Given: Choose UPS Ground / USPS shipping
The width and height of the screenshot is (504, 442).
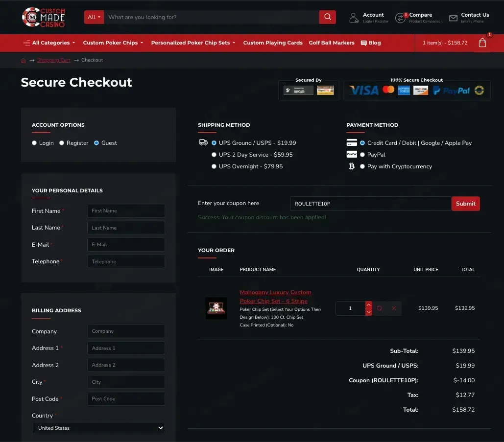Looking at the screenshot, I should coord(214,143).
